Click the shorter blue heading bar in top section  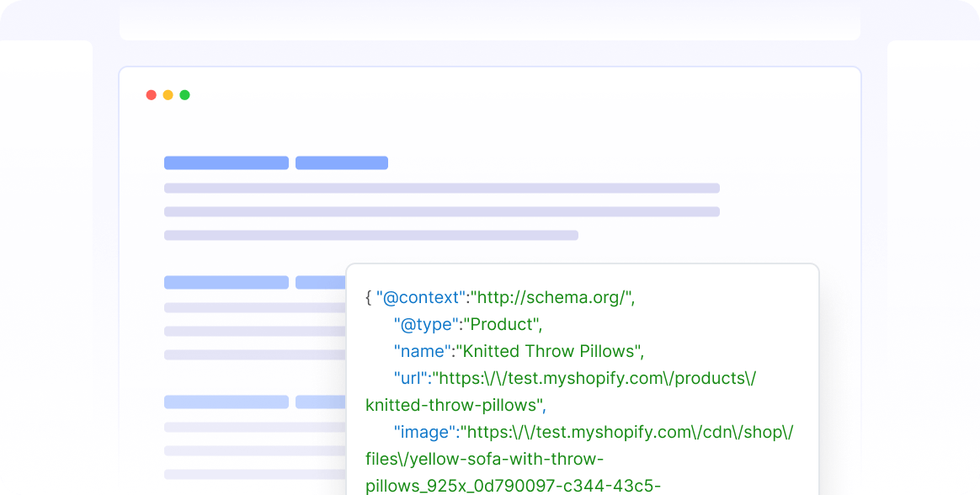point(342,163)
